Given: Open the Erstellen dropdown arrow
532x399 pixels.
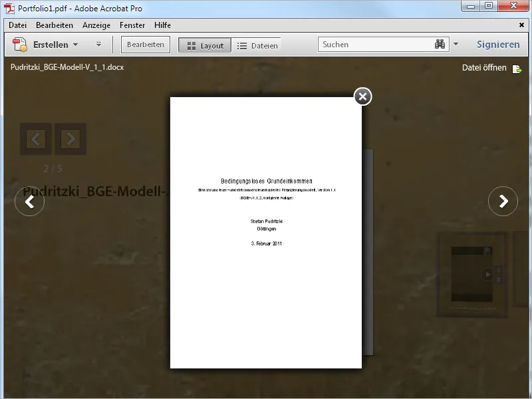Looking at the screenshot, I should click(76, 45).
